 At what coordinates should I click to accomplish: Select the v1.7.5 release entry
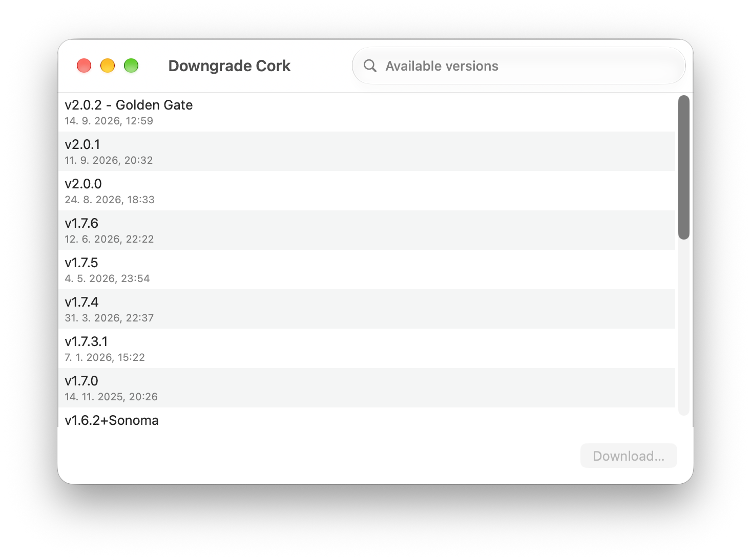366,270
